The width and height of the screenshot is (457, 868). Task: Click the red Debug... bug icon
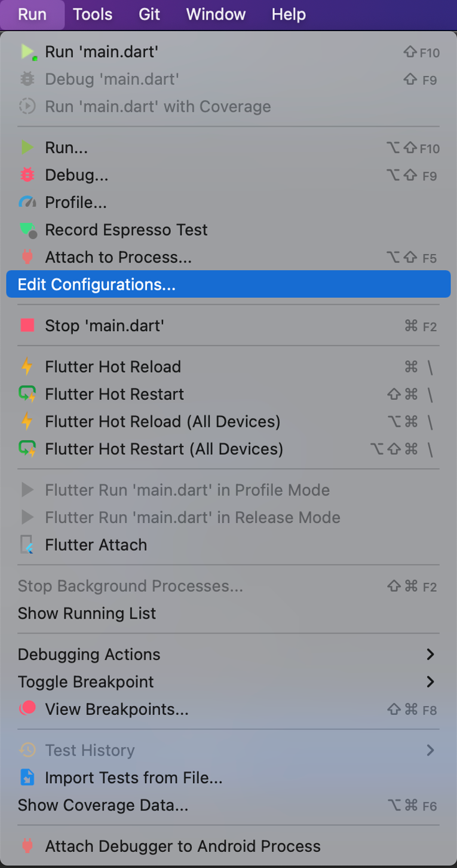click(27, 175)
